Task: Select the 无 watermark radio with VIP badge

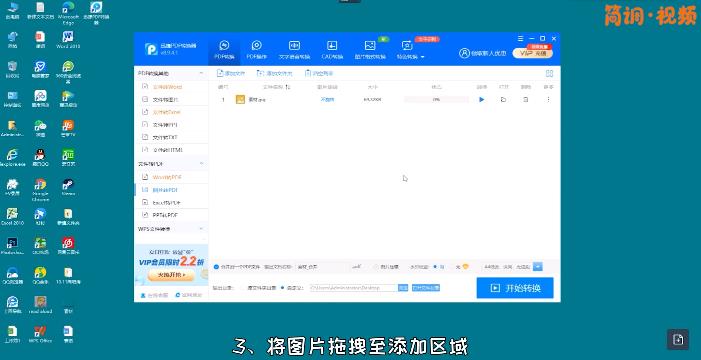Action: click(457, 267)
